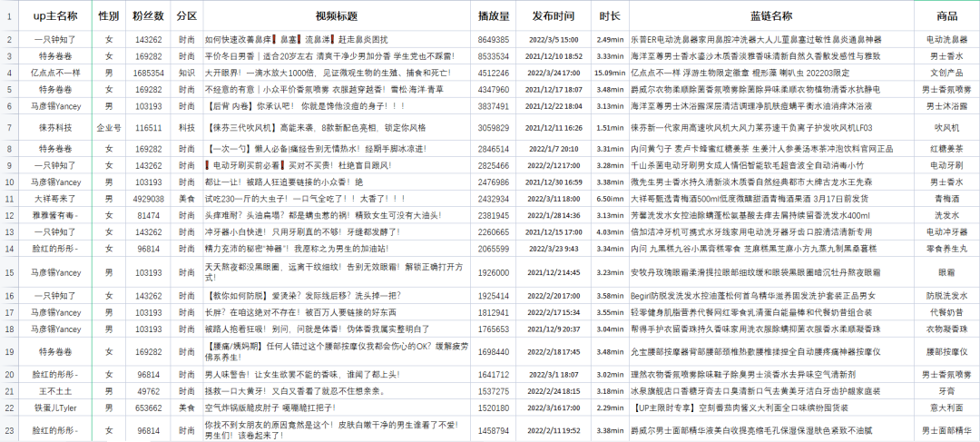This screenshot has width=980, height=442.
Task: Click cell '王不土土' in name column
Action: 55,391
